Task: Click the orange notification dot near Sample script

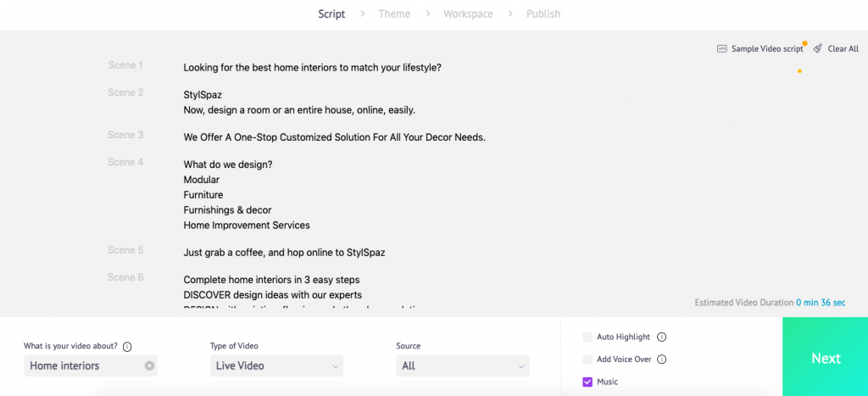Action: coord(804,43)
